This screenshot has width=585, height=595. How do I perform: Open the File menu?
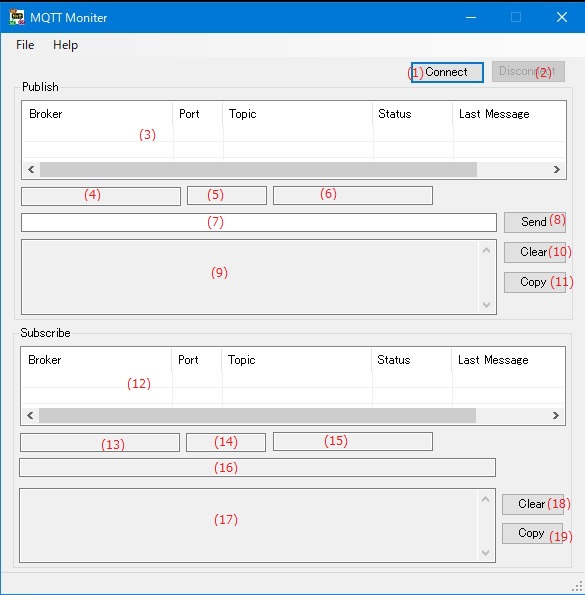(x=25, y=45)
